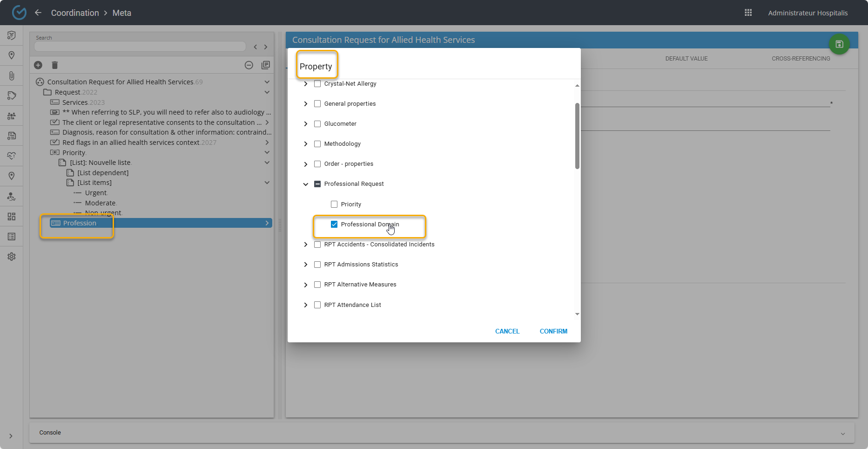868x449 pixels.
Task: Select the Services tree item
Action: pos(75,102)
